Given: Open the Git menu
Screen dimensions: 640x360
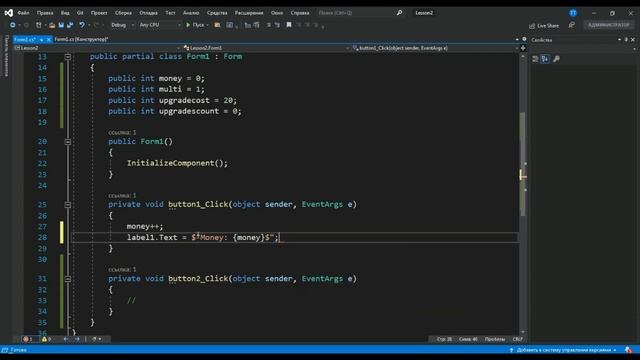Looking at the screenshot, I should tap(80, 13).
